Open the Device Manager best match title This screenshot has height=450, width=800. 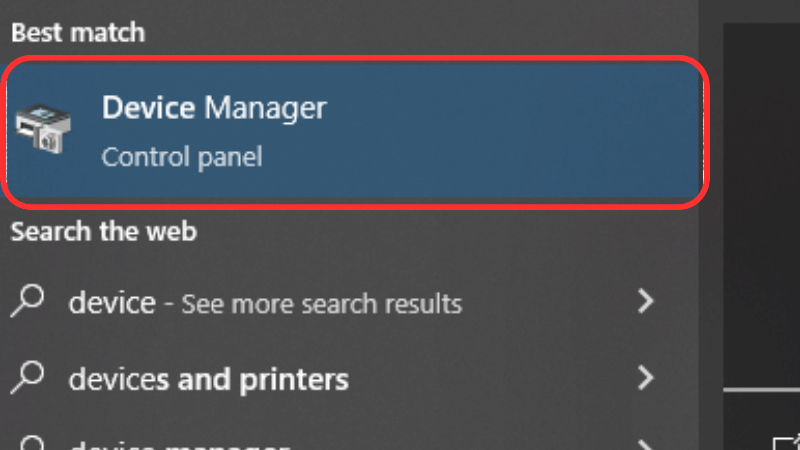pos(214,108)
